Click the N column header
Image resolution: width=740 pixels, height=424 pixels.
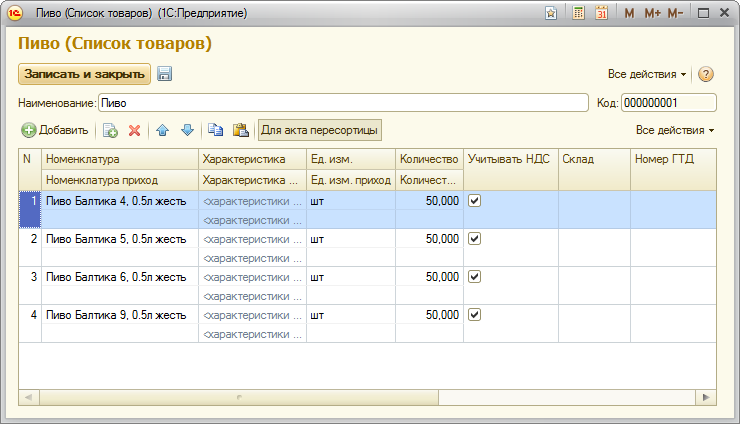[x=30, y=169]
